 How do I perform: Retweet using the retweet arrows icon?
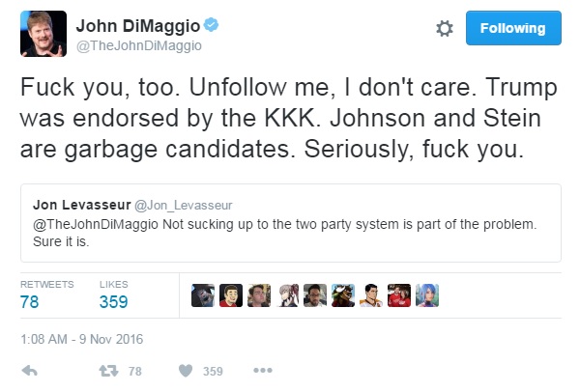pyautogui.click(x=108, y=371)
